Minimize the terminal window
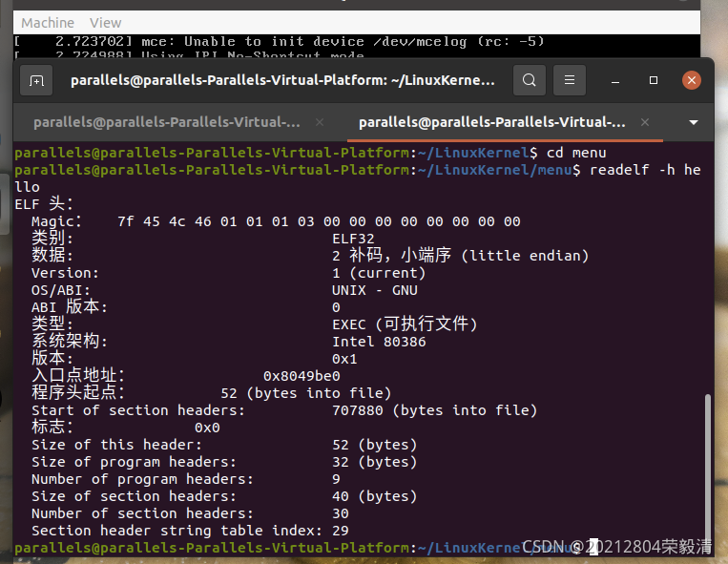This screenshot has width=728, height=564. (615, 81)
